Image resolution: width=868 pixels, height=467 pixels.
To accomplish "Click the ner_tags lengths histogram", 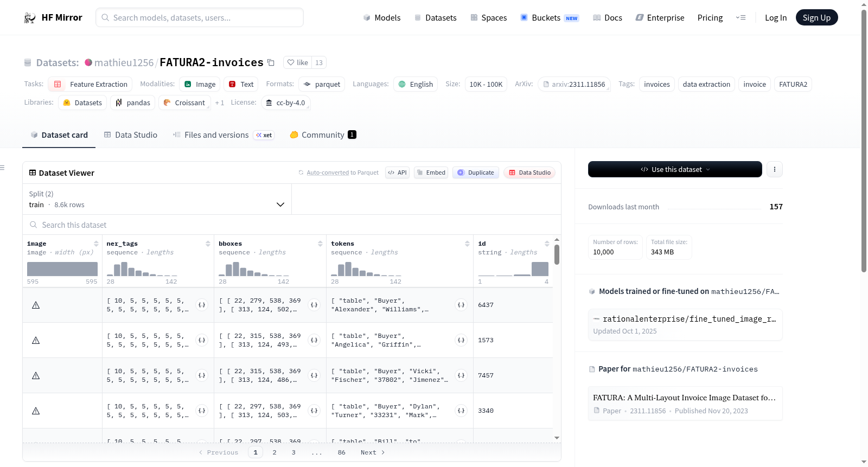I will point(142,268).
